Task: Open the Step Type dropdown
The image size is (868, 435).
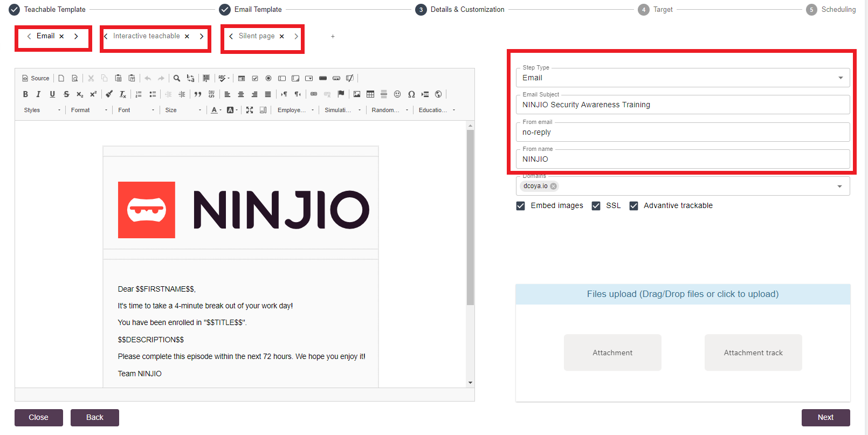Action: point(683,78)
